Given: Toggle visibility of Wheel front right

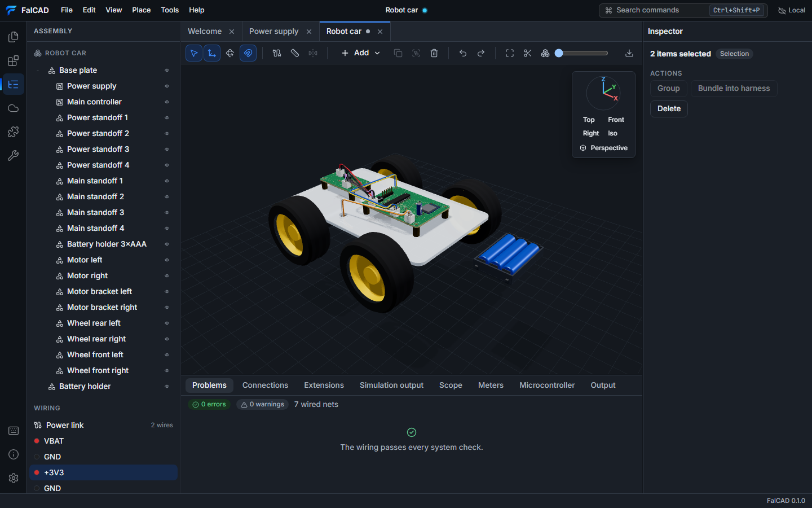Looking at the screenshot, I should point(167,371).
